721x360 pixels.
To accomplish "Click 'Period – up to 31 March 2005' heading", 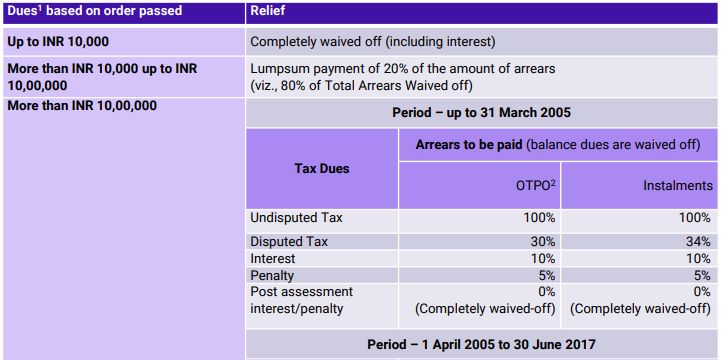I will click(481, 113).
